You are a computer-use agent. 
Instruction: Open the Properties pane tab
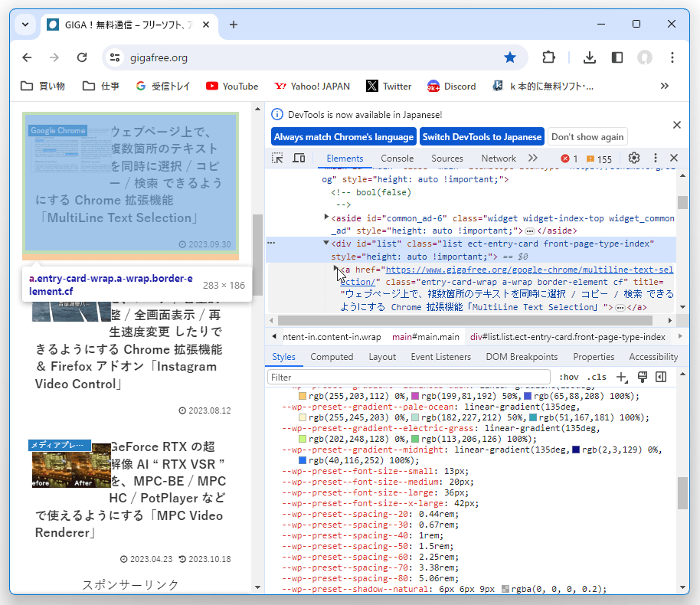594,357
